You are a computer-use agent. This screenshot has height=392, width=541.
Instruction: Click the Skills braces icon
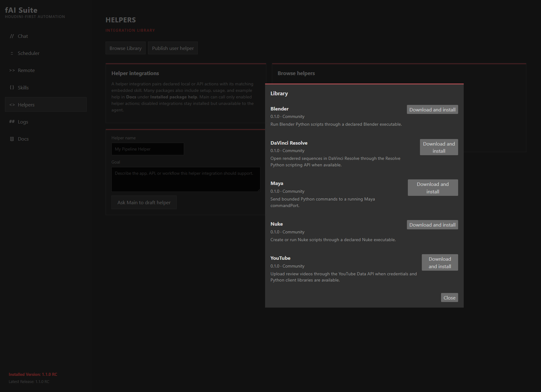[x=12, y=88]
